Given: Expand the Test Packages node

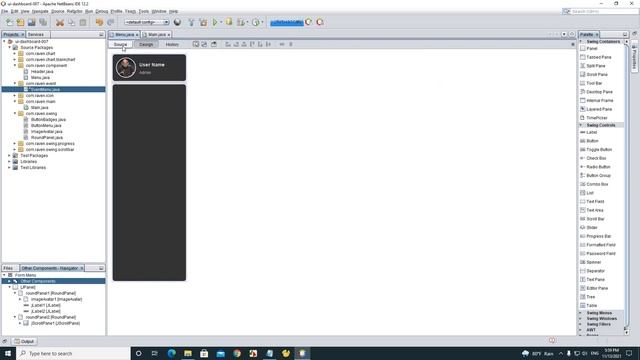Looking at the screenshot, I should point(10,156).
